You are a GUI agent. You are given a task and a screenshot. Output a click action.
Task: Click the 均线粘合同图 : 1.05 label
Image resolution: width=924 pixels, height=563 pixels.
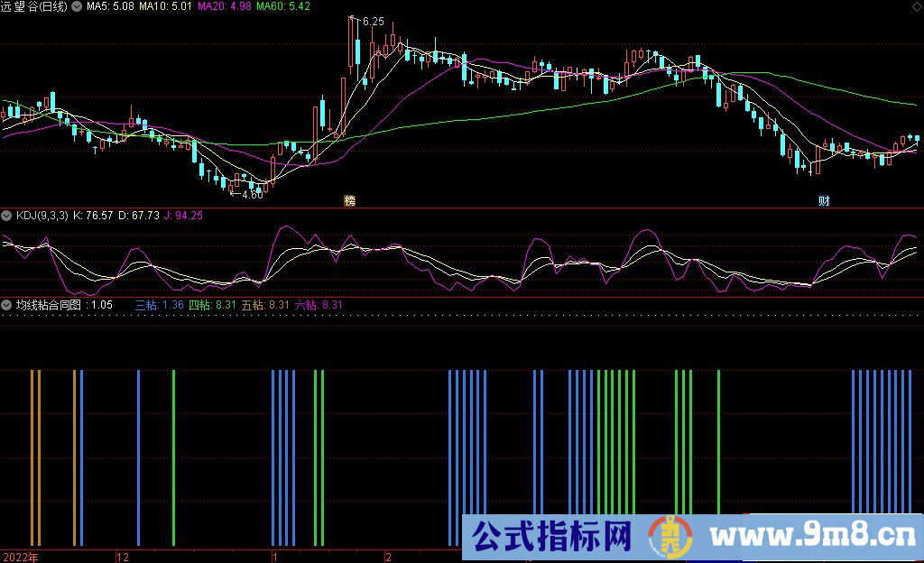click(64, 305)
